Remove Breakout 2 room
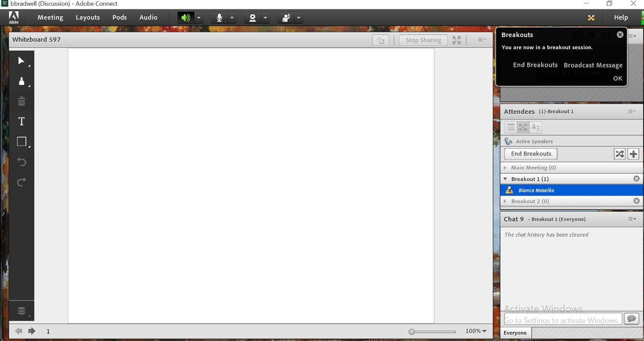Image resolution: width=644 pixels, height=341 pixels. tap(636, 201)
